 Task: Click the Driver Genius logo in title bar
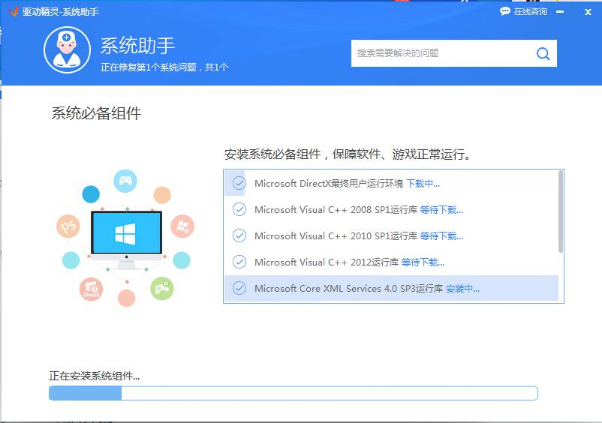(13, 11)
